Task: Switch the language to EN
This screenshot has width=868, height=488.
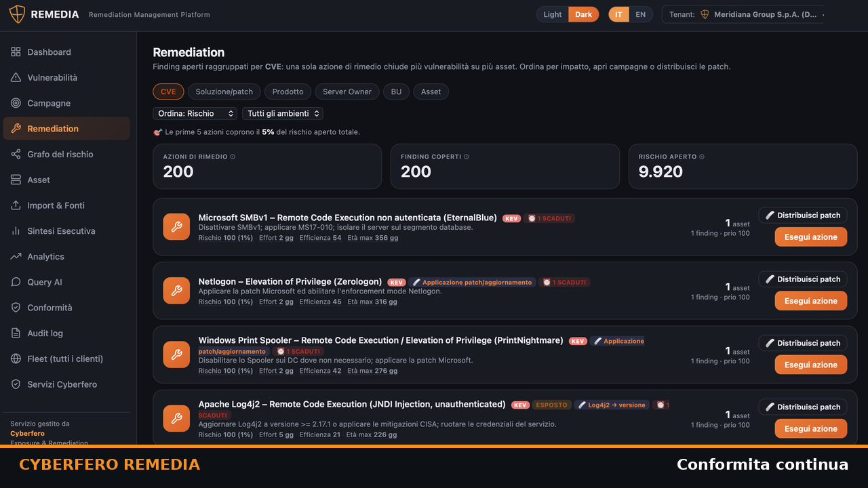Action: click(x=640, y=14)
